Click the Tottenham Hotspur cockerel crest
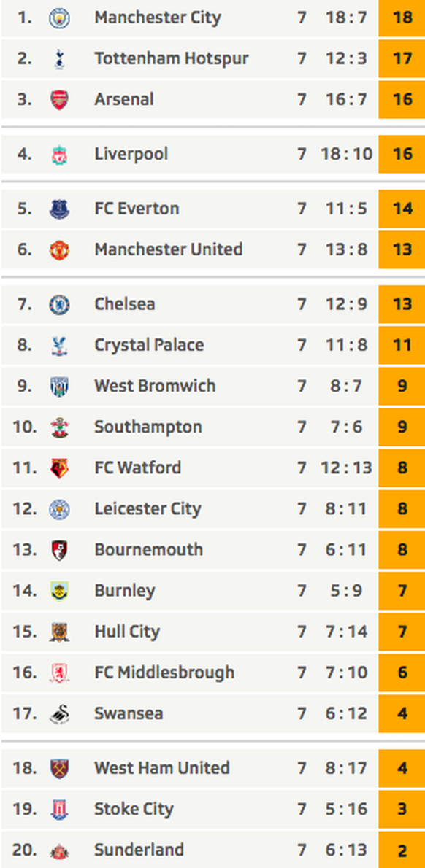Image resolution: width=425 pixels, height=868 pixels. coord(59,58)
